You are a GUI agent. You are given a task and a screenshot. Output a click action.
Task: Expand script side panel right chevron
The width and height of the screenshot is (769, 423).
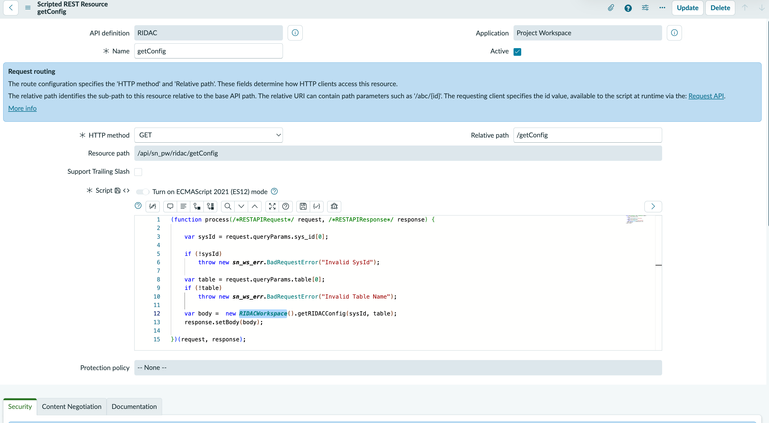653,206
